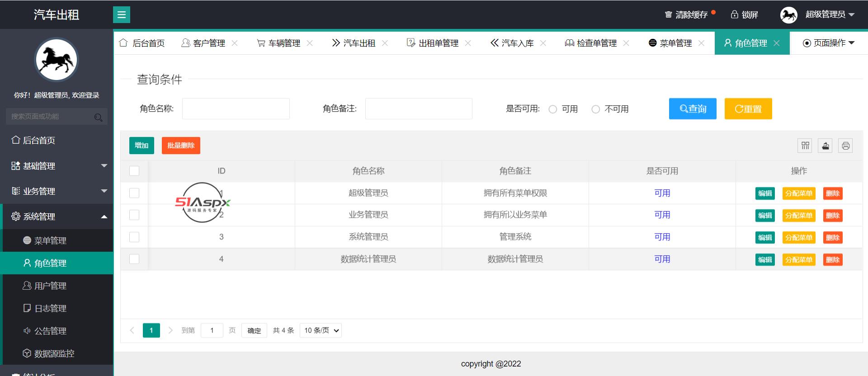Screen dimensions: 868x376
Task: Delete the 数据统计管理员 role
Action: click(833, 260)
